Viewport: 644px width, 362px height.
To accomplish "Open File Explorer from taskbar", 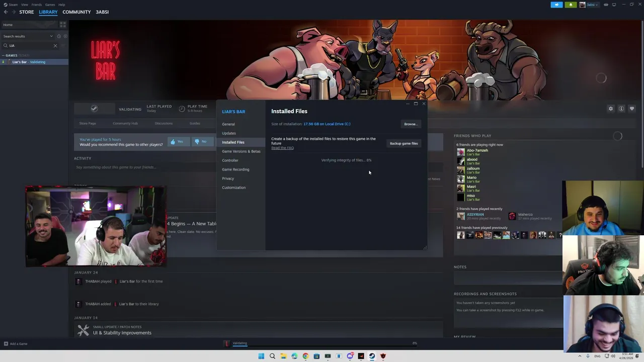I will pyautogui.click(x=283, y=356).
